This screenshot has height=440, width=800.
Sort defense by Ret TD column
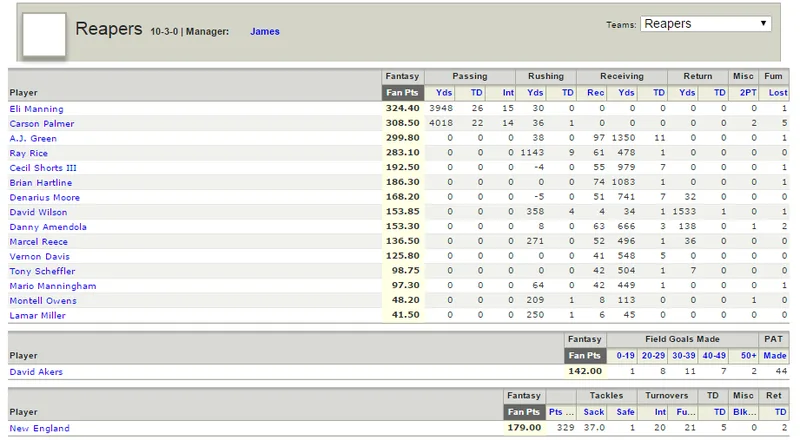point(781,412)
